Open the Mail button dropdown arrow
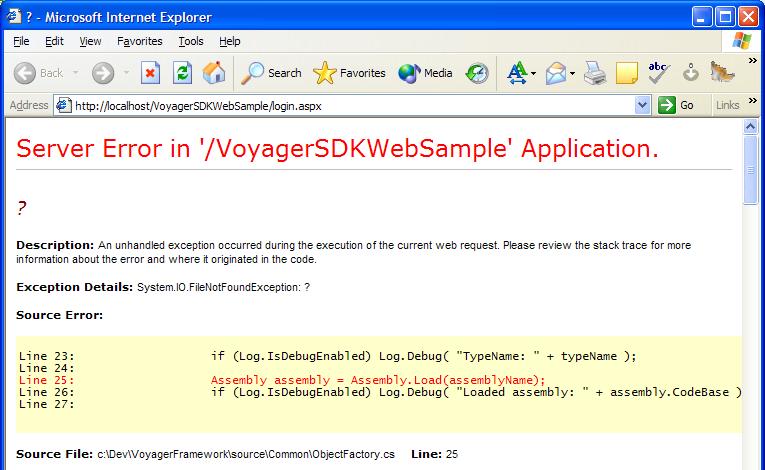The image size is (765, 470). (x=572, y=73)
